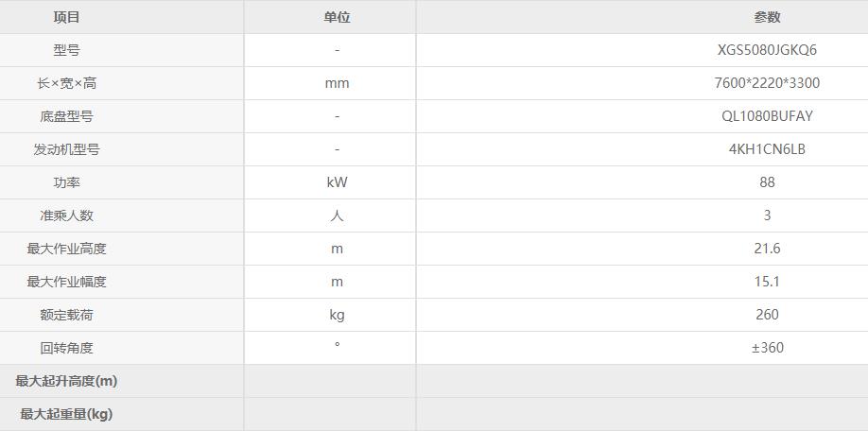Click the 最大起重量(kg) row header

point(67,414)
